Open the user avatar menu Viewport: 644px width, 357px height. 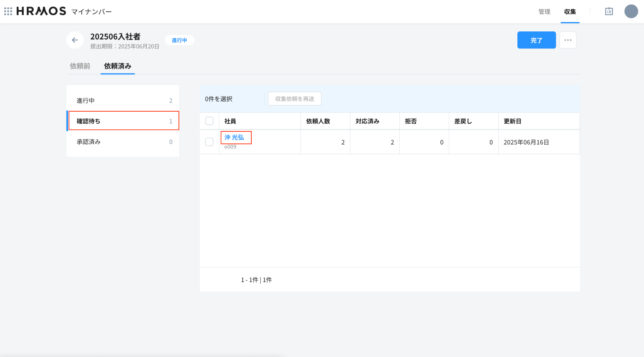click(631, 11)
